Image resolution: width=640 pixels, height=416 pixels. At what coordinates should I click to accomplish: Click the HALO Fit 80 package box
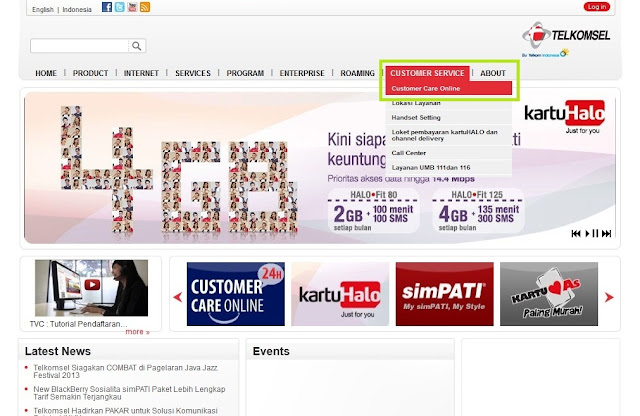tap(373, 211)
